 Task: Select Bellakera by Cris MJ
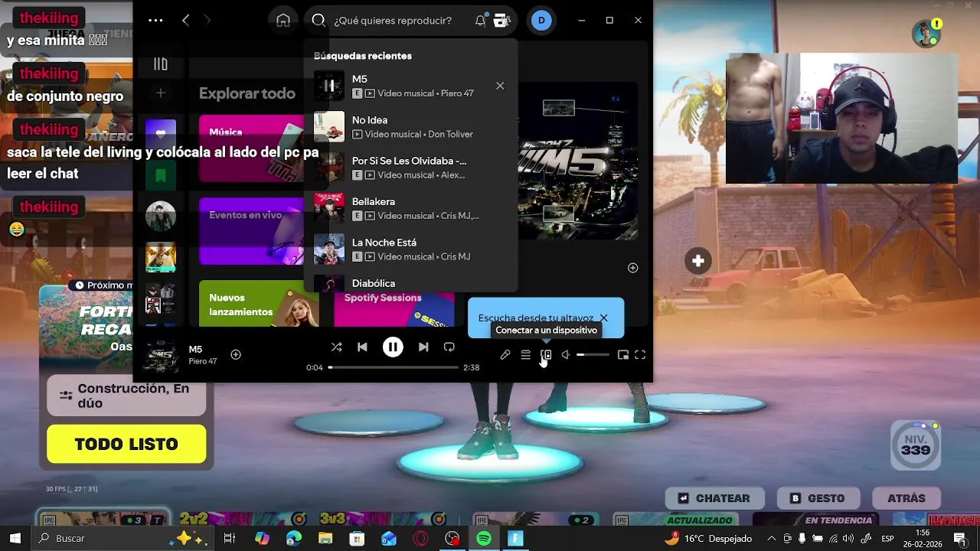point(410,208)
